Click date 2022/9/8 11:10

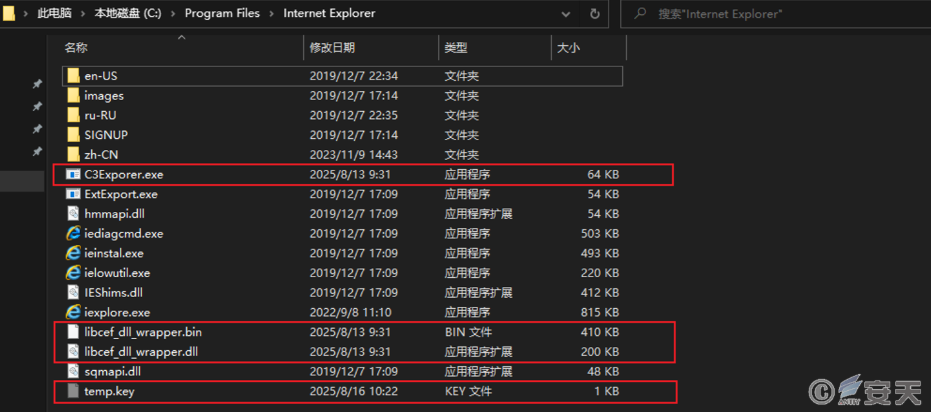point(351,312)
